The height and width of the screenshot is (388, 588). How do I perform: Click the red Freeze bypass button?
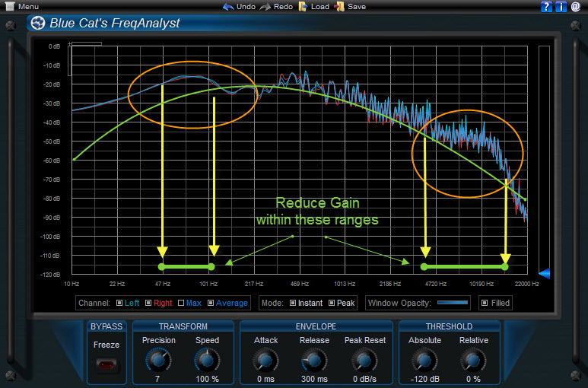click(106, 364)
